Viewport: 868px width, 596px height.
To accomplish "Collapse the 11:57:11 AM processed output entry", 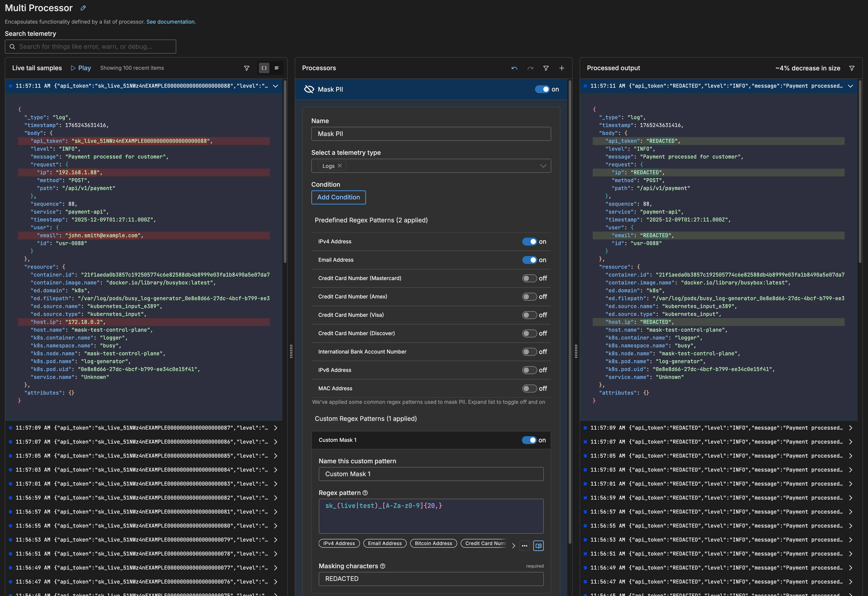I will pos(851,86).
